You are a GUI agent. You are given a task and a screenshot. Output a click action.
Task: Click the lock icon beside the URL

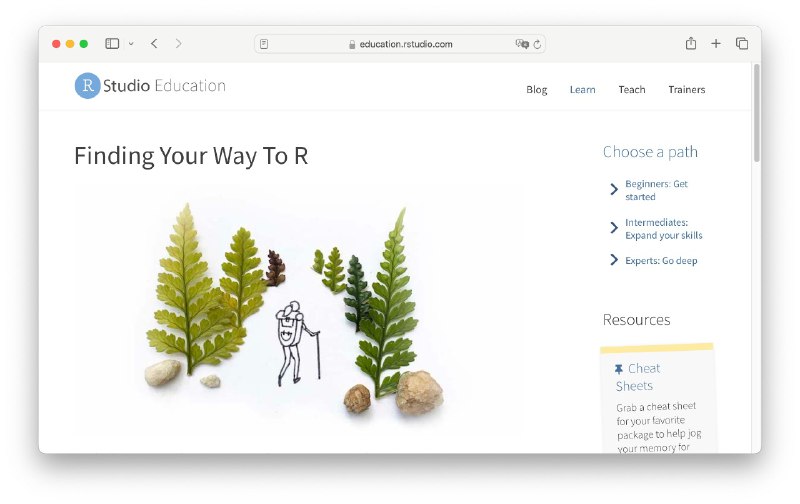tap(352, 44)
